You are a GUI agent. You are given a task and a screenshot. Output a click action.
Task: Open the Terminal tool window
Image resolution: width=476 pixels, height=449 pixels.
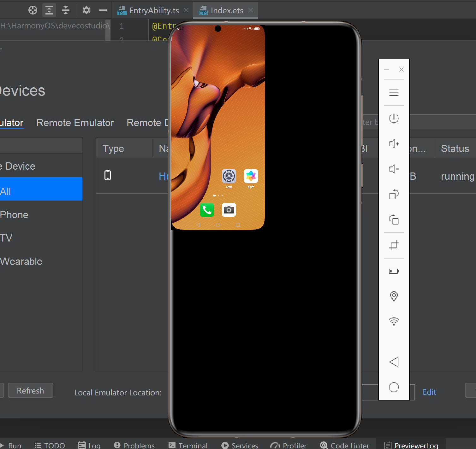point(188,445)
